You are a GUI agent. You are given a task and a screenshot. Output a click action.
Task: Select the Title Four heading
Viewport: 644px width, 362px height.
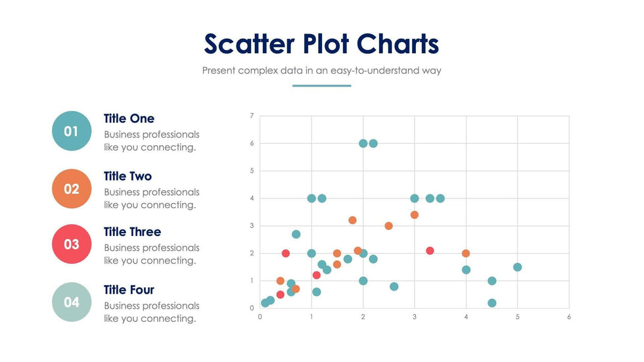click(129, 290)
